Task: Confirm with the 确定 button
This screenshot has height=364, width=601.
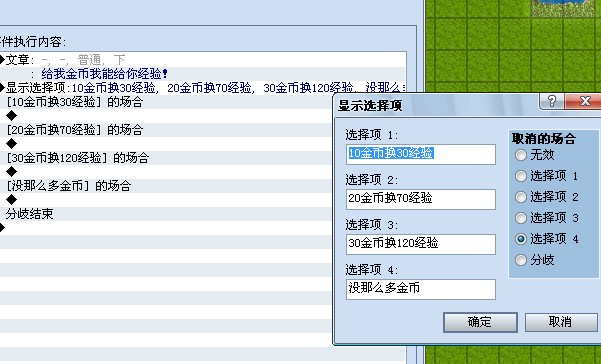Action: point(480,322)
